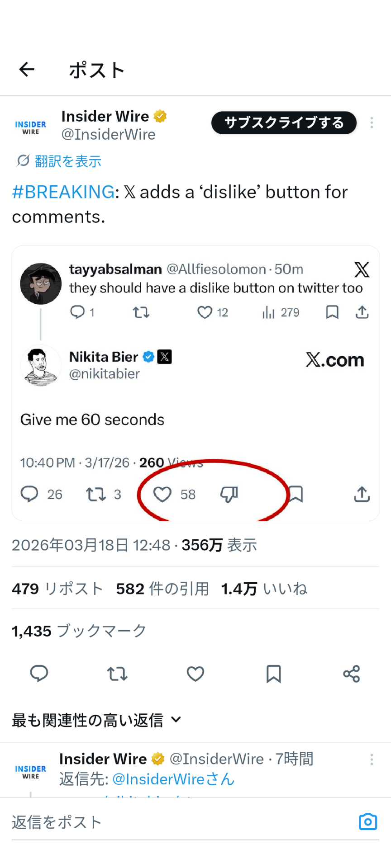Tap the back arrow icon
The height and width of the screenshot is (868, 391).
click(x=27, y=70)
